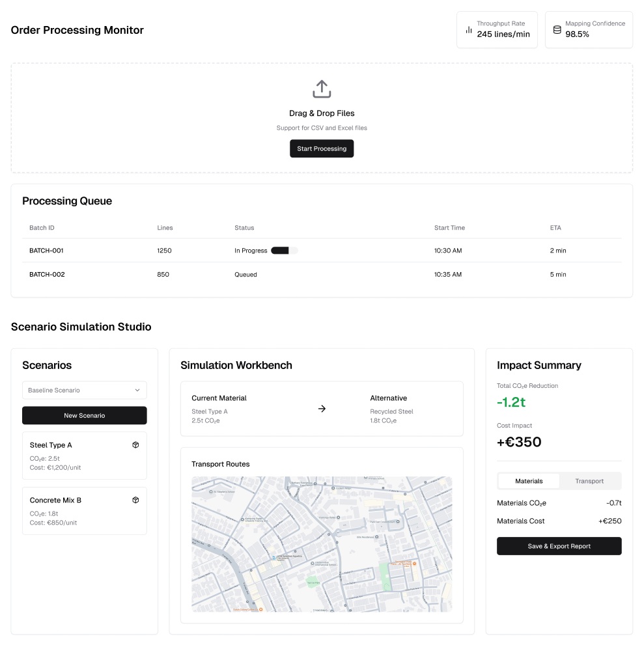The image size is (644, 645).
Task: Click the Throughput Rate 245 lines/min value
Action: [503, 34]
